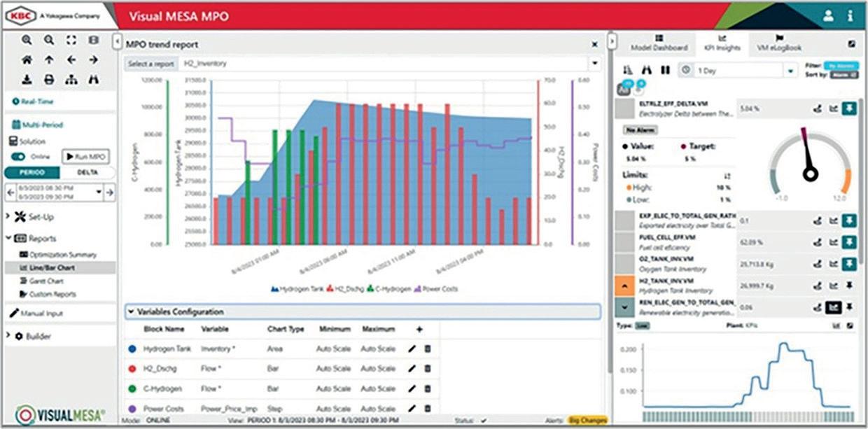Open the H2_Inventory report dropdown
The width and height of the screenshot is (868, 429).
(594, 64)
